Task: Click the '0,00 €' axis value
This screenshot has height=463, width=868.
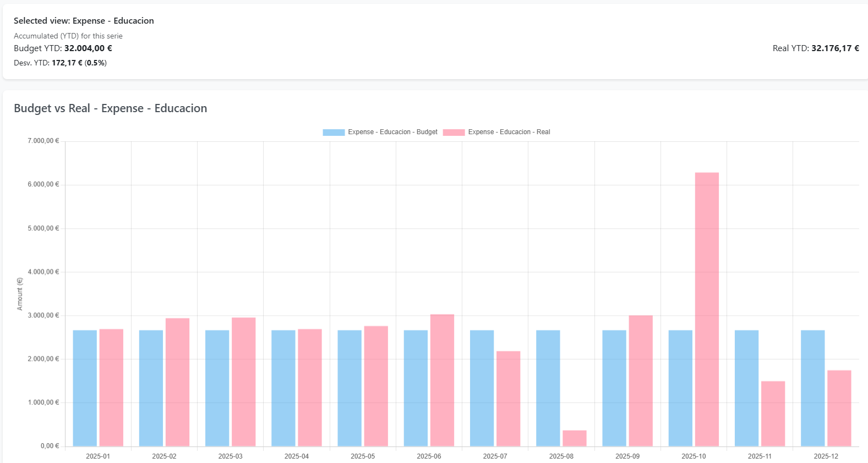Action: pyautogui.click(x=50, y=446)
